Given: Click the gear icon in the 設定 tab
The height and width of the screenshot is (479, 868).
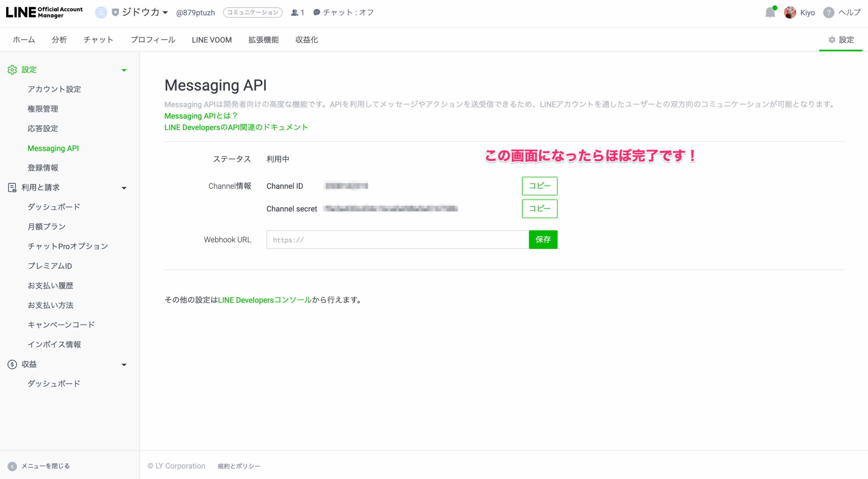Looking at the screenshot, I should pyautogui.click(x=832, y=40).
